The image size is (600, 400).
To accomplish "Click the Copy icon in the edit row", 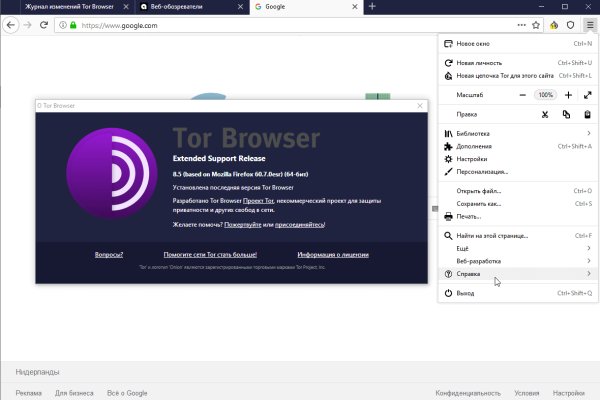I will pos(566,114).
